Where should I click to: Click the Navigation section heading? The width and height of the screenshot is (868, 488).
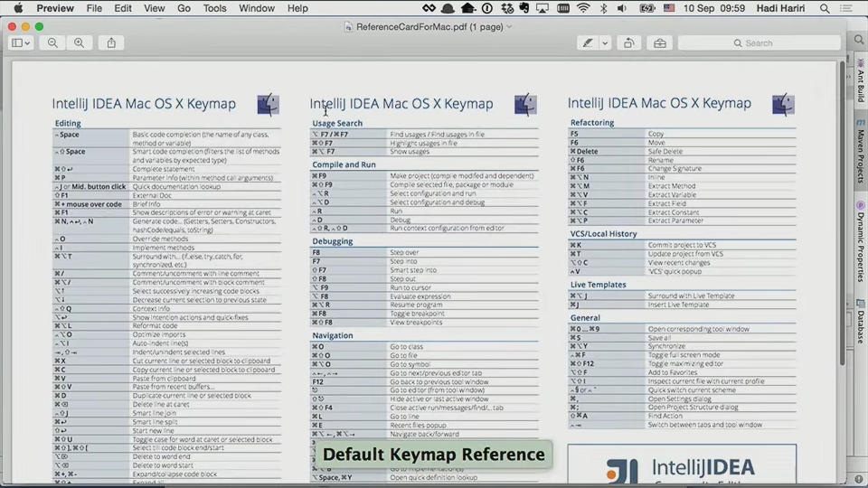[332, 334]
